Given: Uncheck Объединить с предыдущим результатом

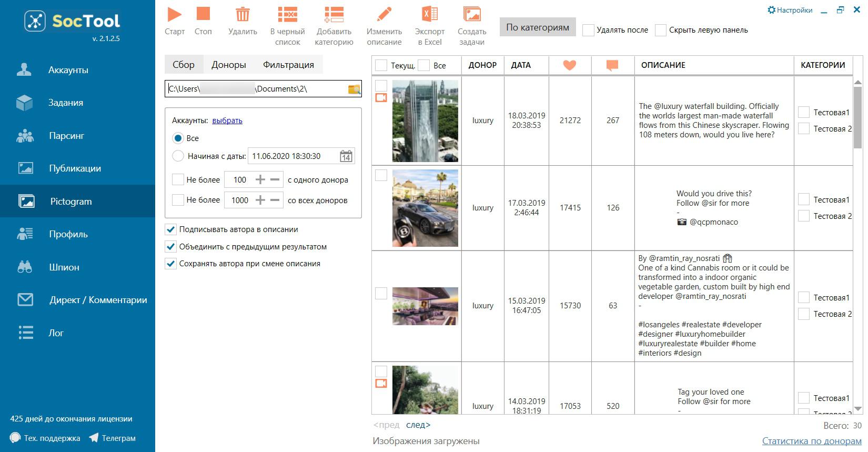Looking at the screenshot, I should click(170, 246).
